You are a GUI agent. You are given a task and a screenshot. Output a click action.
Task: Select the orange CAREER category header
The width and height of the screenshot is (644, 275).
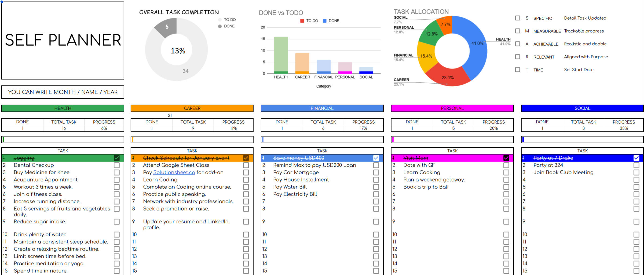(192, 108)
